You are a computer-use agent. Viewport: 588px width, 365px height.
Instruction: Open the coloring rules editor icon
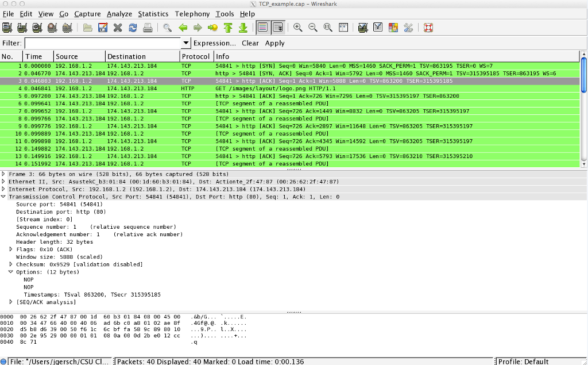click(x=393, y=27)
